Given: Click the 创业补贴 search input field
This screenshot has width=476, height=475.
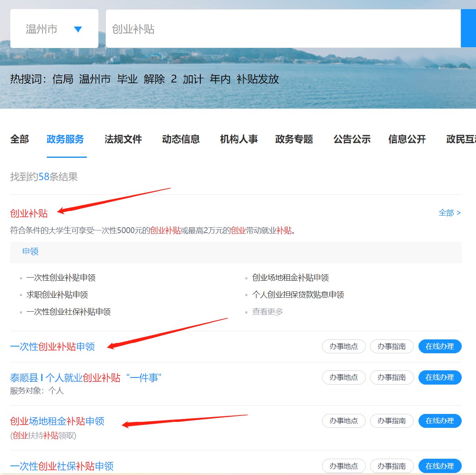Looking at the screenshot, I should point(282,29).
